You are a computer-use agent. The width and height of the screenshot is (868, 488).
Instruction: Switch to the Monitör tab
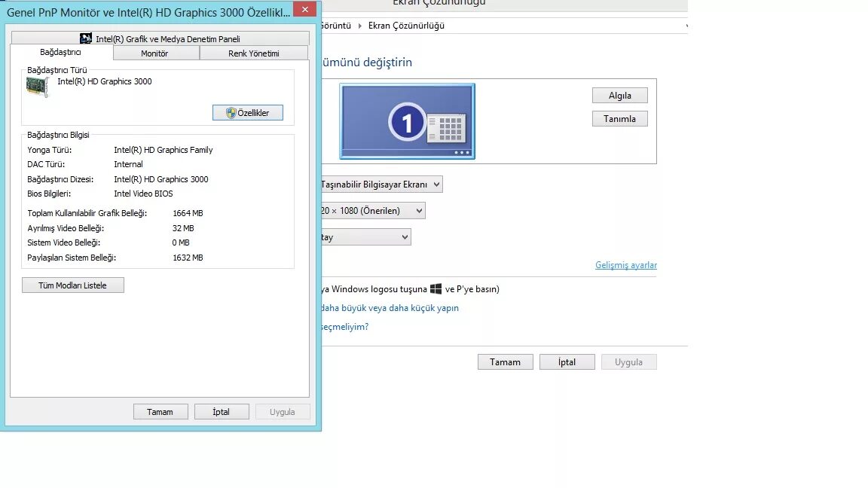tap(154, 53)
